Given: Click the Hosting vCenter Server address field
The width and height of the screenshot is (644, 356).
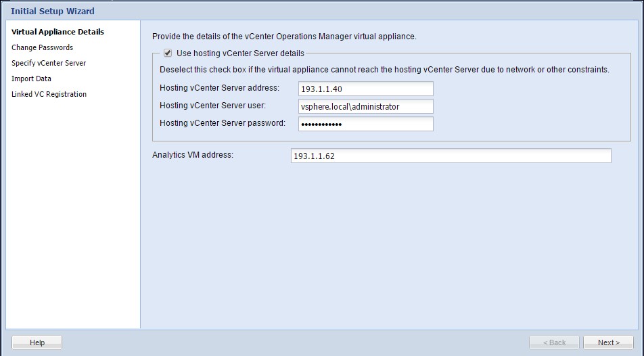Looking at the screenshot, I should click(365, 89).
